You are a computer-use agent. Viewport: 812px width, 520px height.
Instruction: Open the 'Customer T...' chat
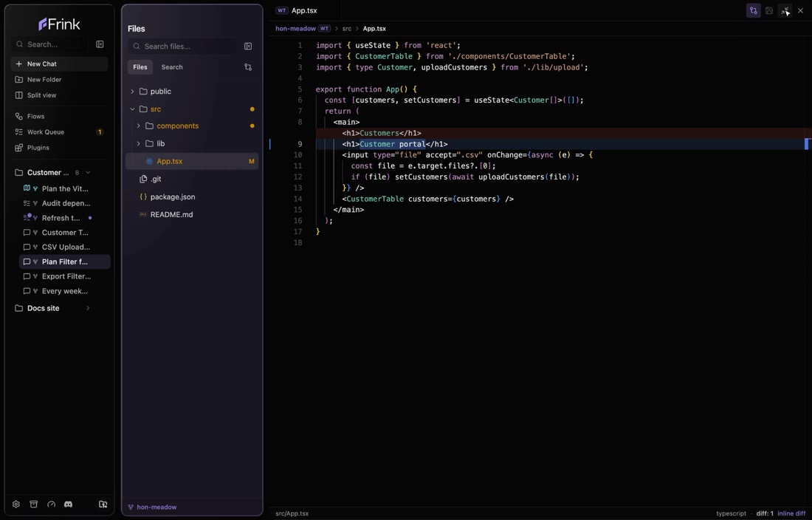[x=65, y=233]
